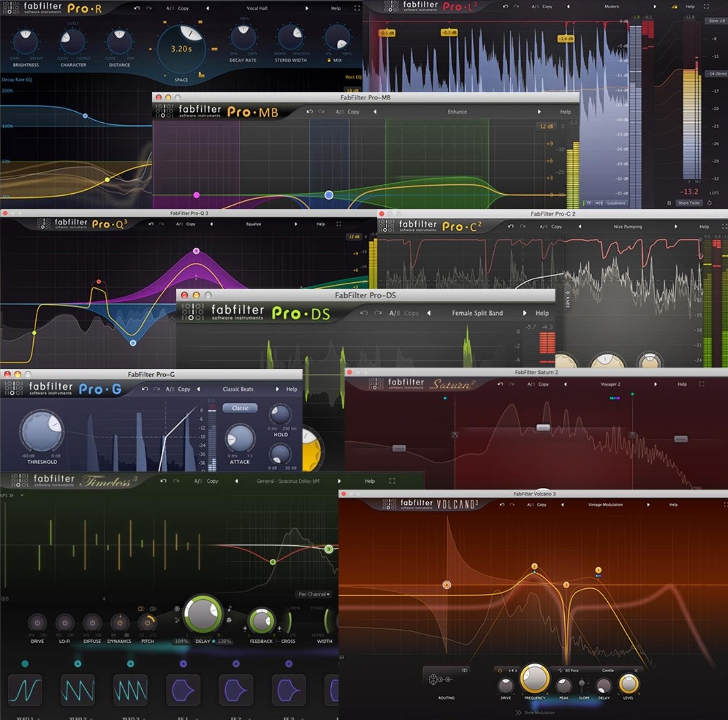The image size is (728, 720).
Task: Click filter node 2 in Volcano 3
Action: coord(534,566)
